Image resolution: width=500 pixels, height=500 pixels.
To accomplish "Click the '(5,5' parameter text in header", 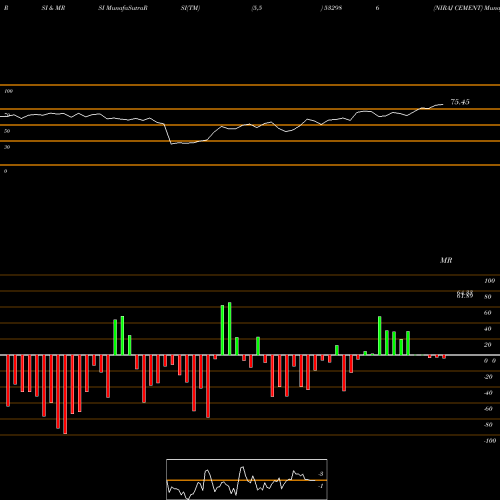I will pos(257,8).
